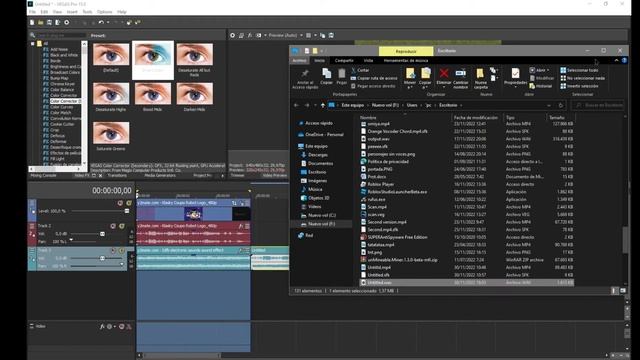The image size is (640, 360).
Task: Select Descargas in Explorer navigation pane
Action: point(318,155)
